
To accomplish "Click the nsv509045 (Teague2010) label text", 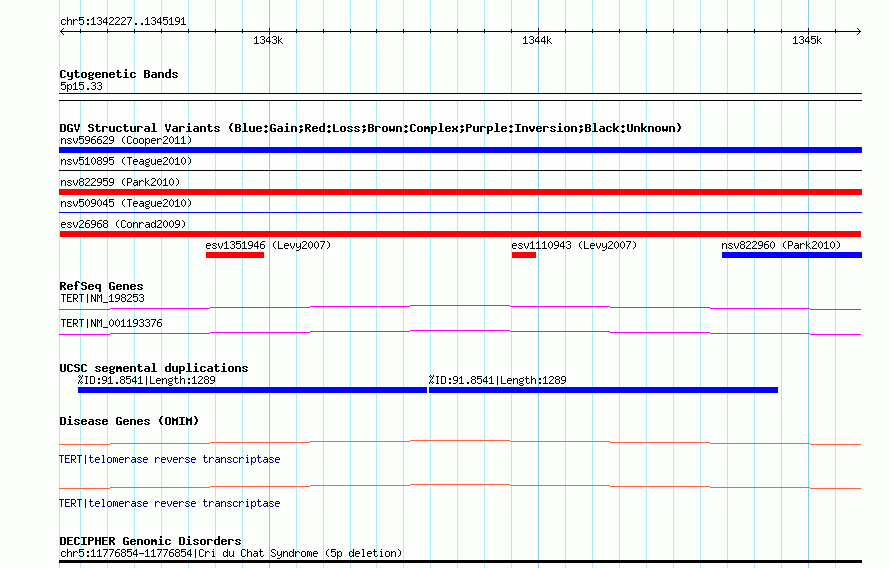I will [x=126, y=203].
